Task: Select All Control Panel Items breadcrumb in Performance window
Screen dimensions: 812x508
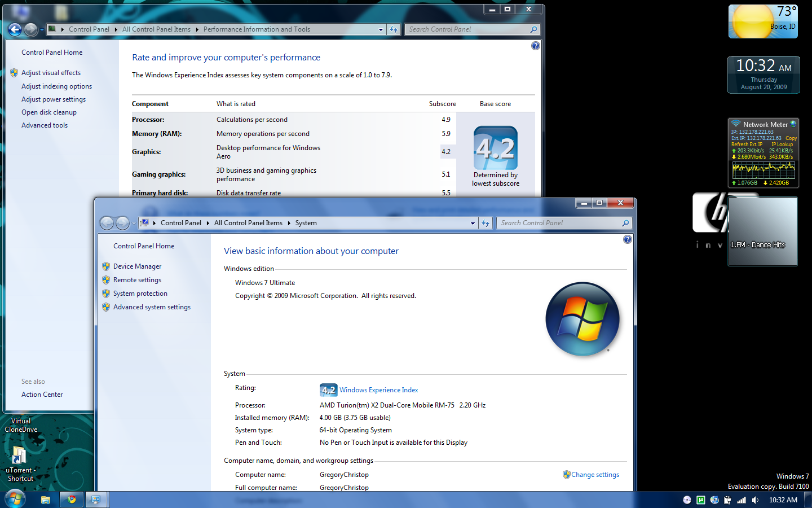Action: pyautogui.click(x=156, y=29)
